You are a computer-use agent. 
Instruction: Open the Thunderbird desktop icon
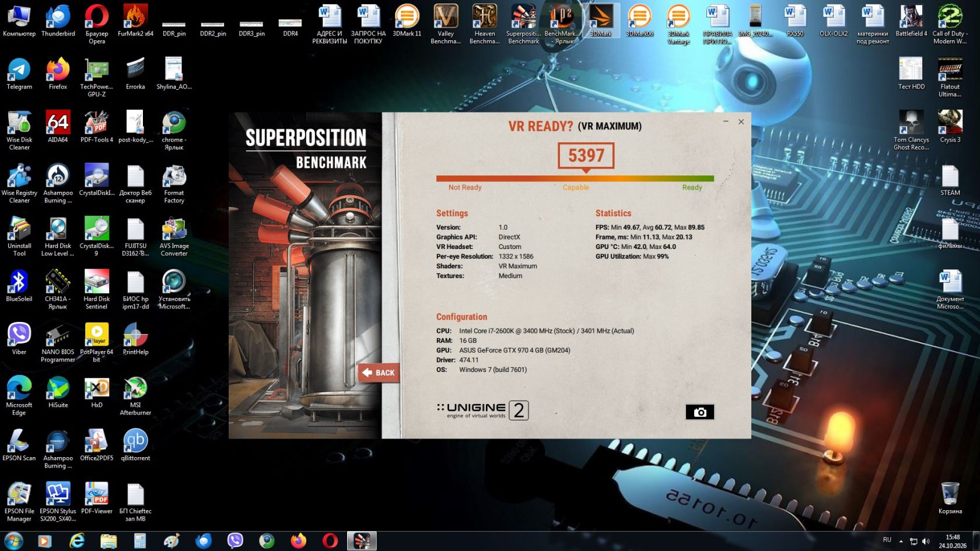[x=58, y=21]
